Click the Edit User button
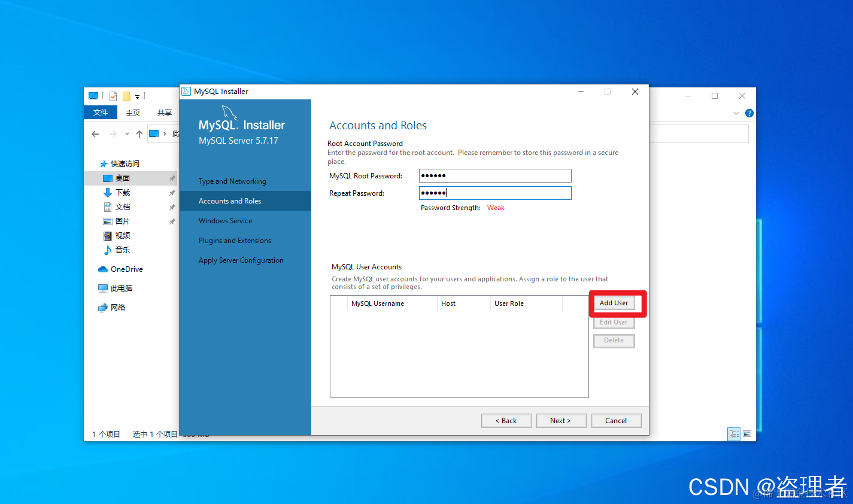This screenshot has height=504, width=853. pos(614,322)
